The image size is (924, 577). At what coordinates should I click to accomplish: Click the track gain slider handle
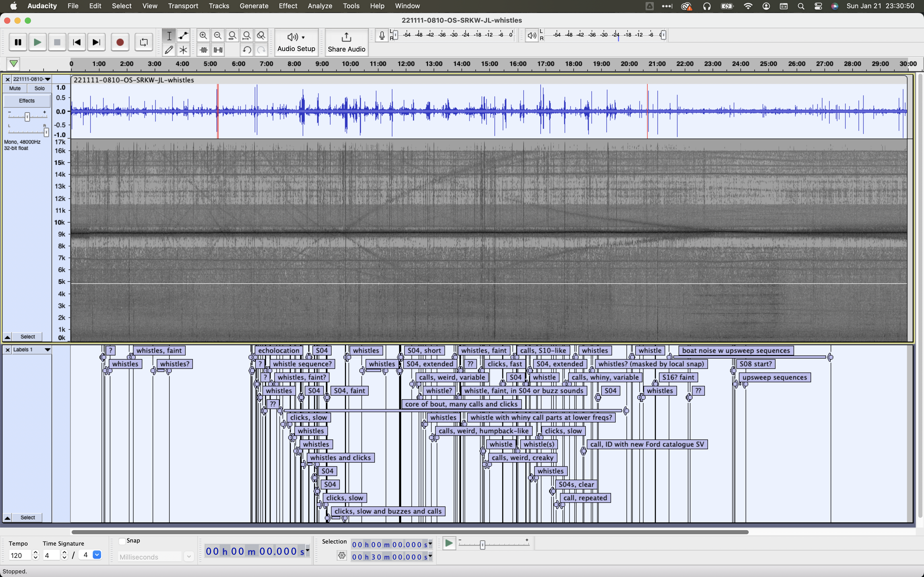tap(27, 117)
